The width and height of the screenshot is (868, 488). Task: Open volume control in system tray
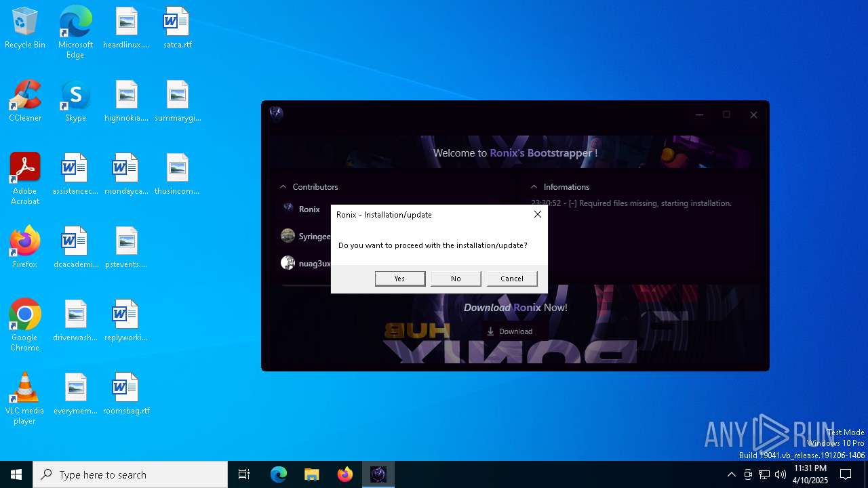[781, 474]
